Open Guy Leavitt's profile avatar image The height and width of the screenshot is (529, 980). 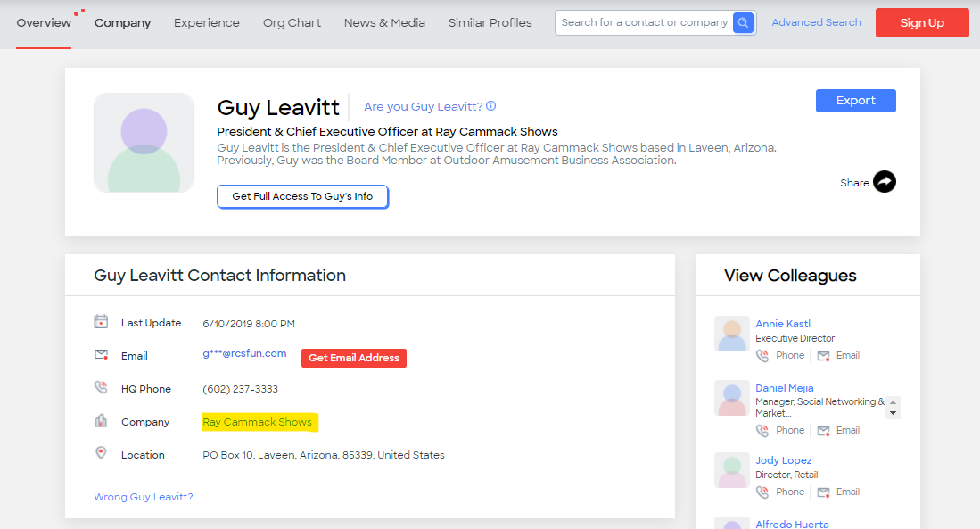144,143
